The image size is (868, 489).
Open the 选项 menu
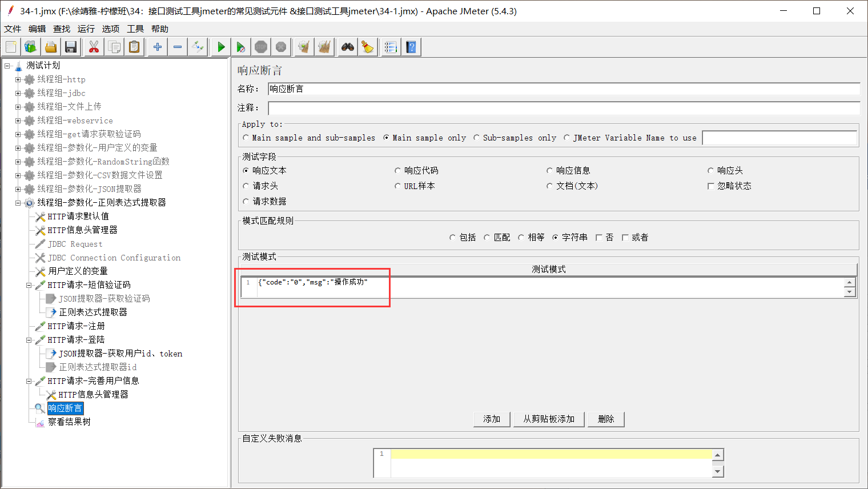pos(111,29)
